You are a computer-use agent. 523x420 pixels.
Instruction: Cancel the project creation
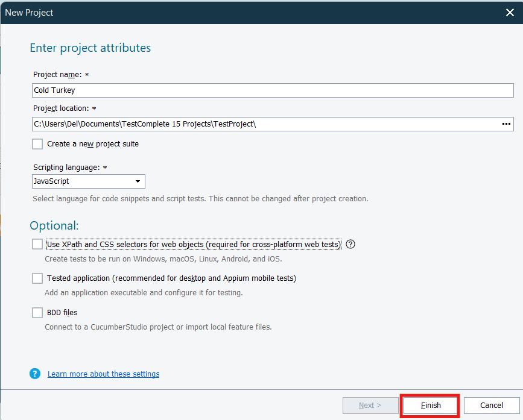point(492,405)
